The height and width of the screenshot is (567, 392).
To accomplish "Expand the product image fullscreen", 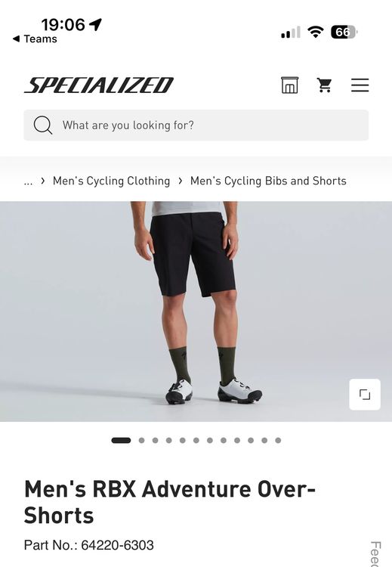I will pyautogui.click(x=365, y=394).
